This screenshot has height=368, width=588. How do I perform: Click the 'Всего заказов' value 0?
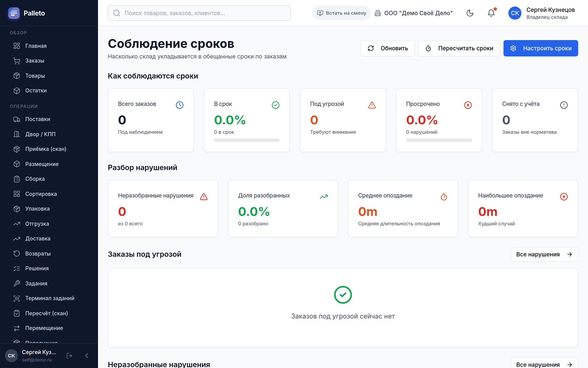pyautogui.click(x=122, y=120)
